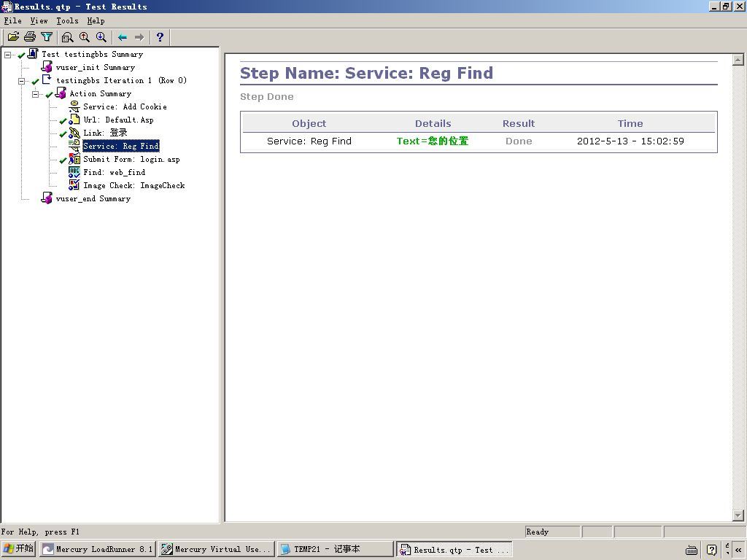Go to previous node magnifier icon
747x560 pixels.
[85, 36]
